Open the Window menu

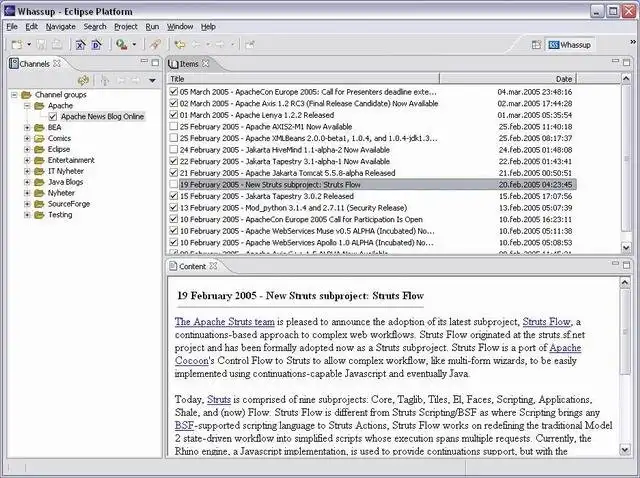(180, 27)
